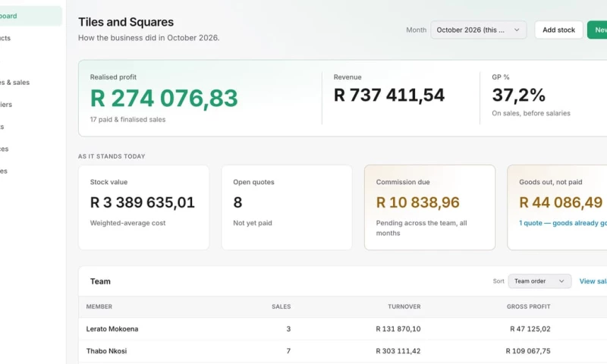The image size is (607, 364).
Task: Click the Thabo Nkosi team row name
Action: (106, 351)
